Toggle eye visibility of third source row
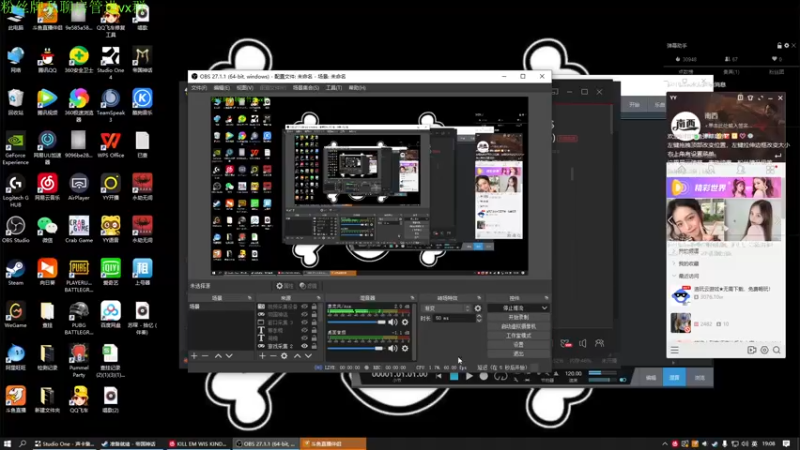 pyautogui.click(x=305, y=322)
